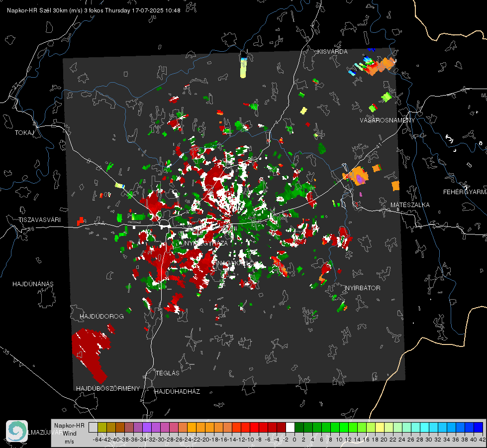487x448 pixels.
Task: Click the dark blue swatch between 40 and 42
Action: pyautogui.click(x=478, y=427)
